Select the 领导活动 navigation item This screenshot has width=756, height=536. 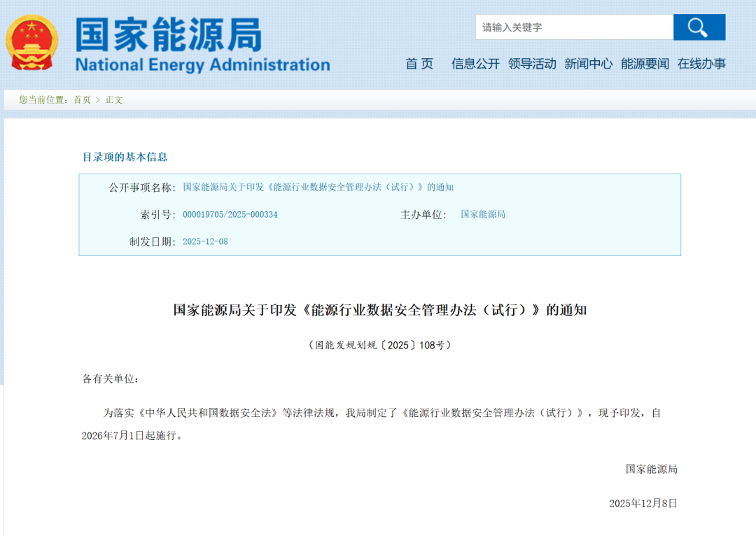click(x=533, y=63)
